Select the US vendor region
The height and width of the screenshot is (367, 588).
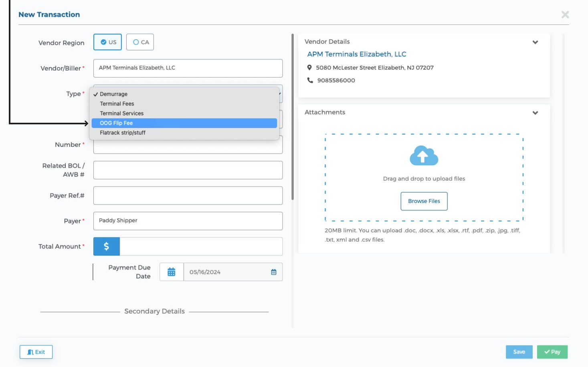[x=108, y=42]
